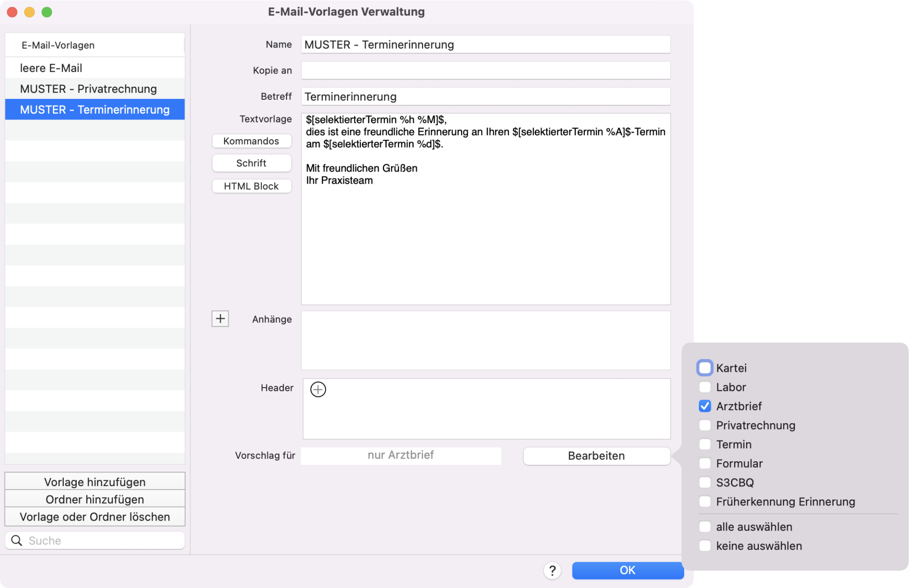Click the Betreff field

click(x=486, y=97)
